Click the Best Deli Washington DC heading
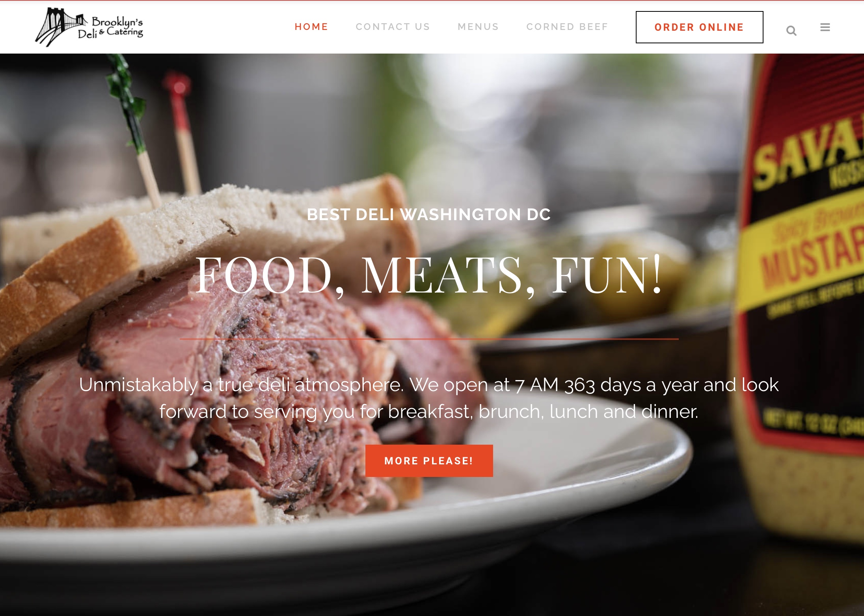This screenshot has height=616, width=864. click(x=429, y=215)
